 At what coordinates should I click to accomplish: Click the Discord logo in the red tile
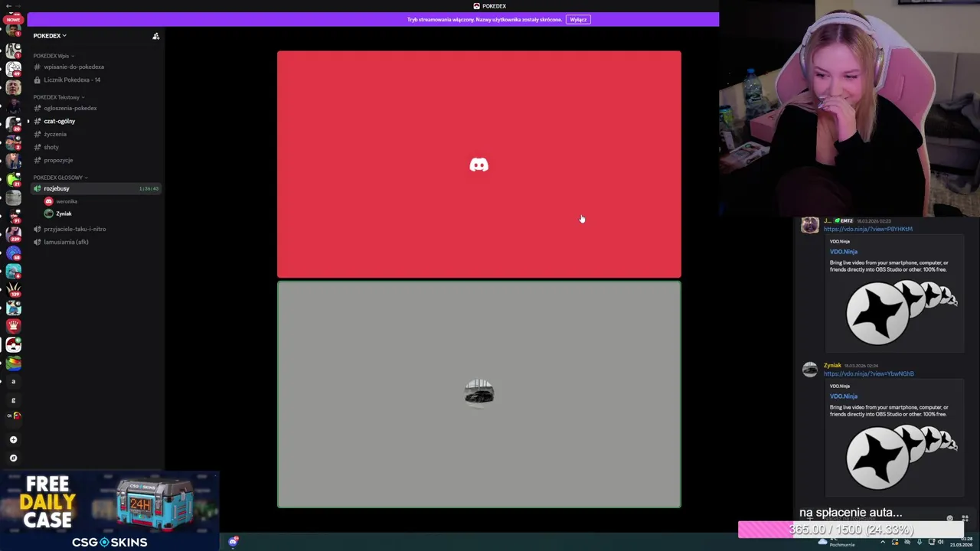(479, 165)
